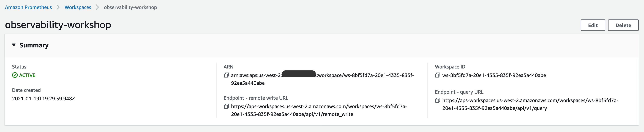This screenshot has width=644, height=132.
Task: Copy the workspace ARN
Action: tap(226, 75)
